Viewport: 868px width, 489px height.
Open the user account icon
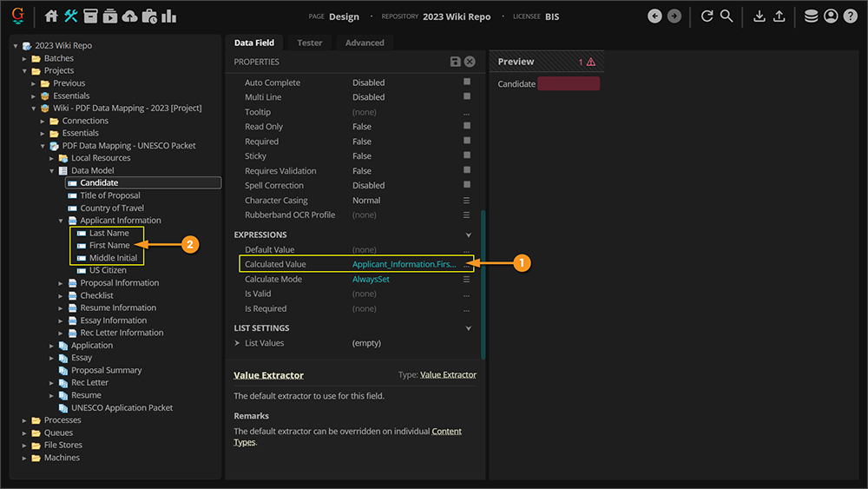tap(831, 17)
